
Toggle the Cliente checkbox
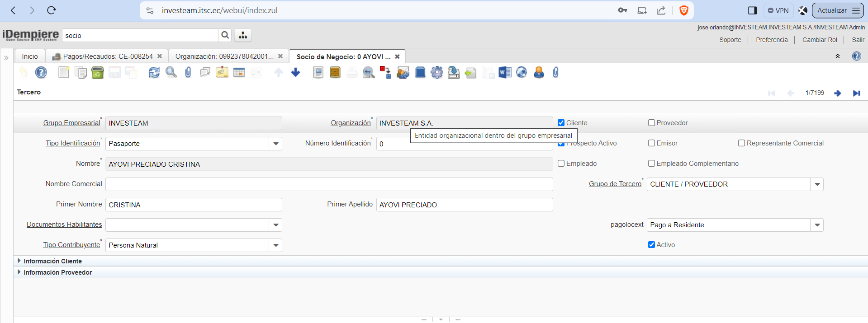[x=561, y=123]
